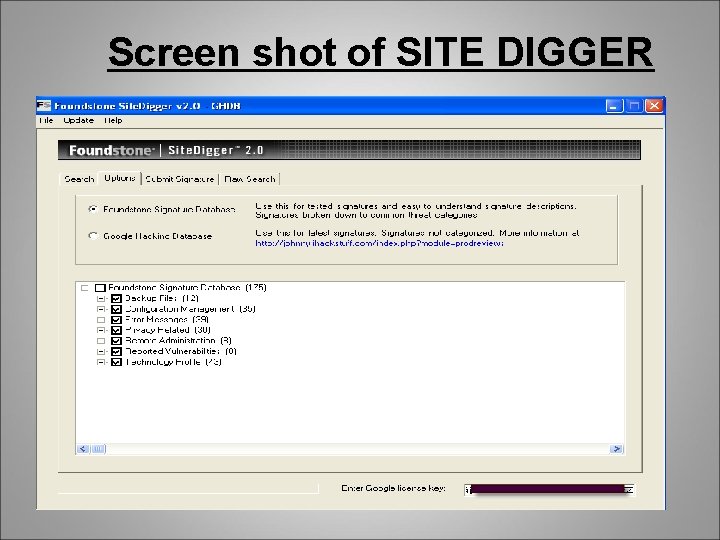Expand the Remote Administration tree node
The height and width of the screenshot is (540, 720).
click(x=101, y=341)
